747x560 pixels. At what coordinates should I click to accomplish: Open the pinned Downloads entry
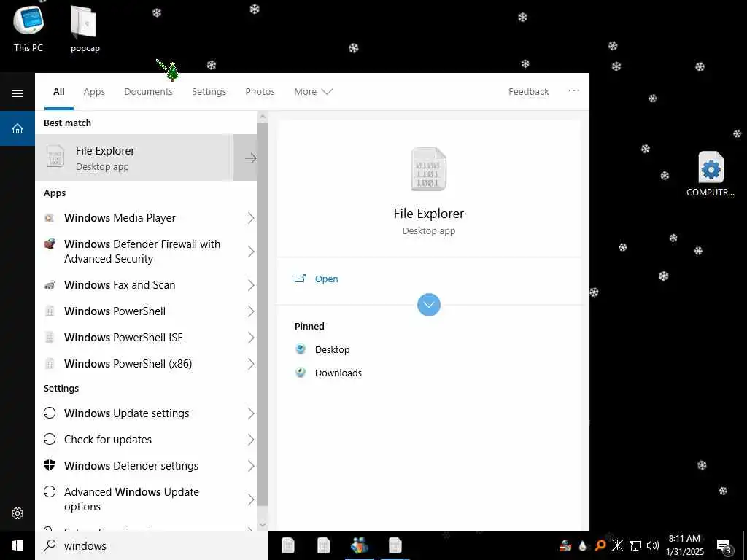338,373
